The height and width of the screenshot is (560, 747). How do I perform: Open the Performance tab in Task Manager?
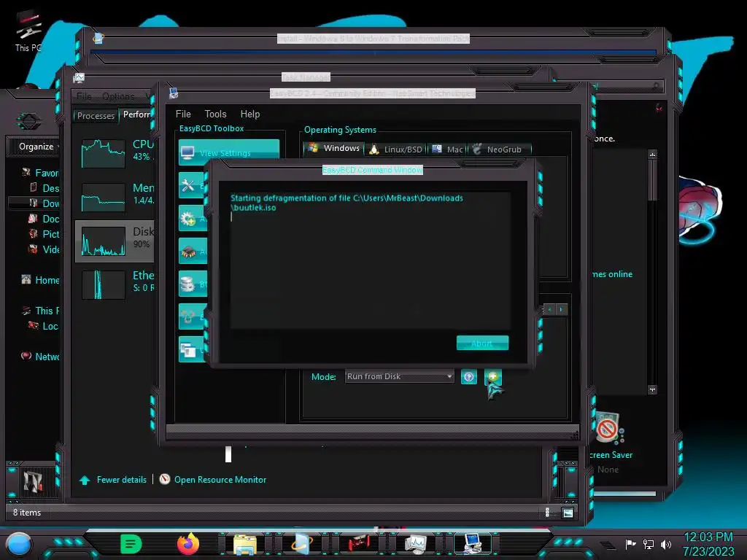pos(136,114)
